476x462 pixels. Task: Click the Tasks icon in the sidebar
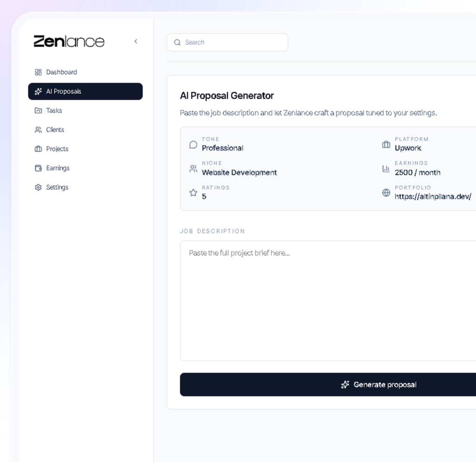pos(38,110)
